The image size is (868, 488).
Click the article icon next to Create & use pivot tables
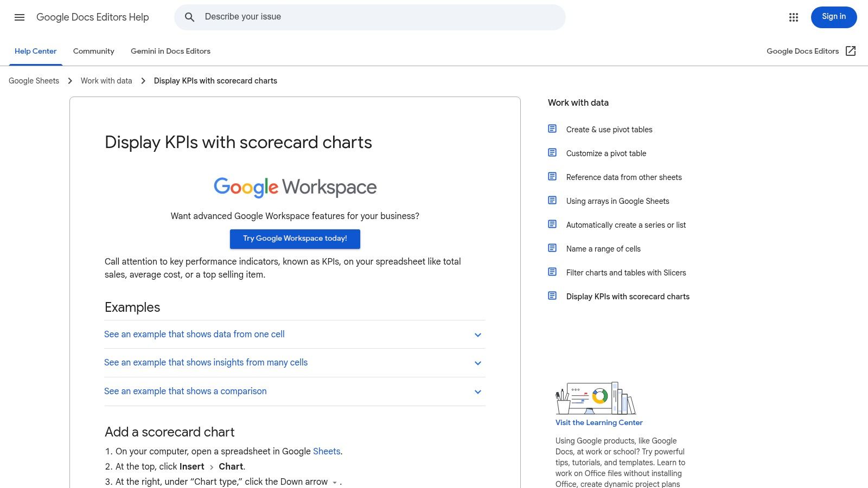tap(552, 129)
